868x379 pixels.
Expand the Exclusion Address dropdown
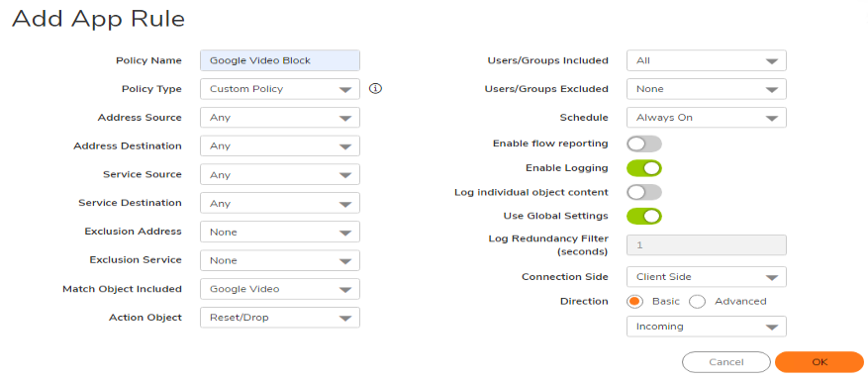pyautogui.click(x=280, y=232)
